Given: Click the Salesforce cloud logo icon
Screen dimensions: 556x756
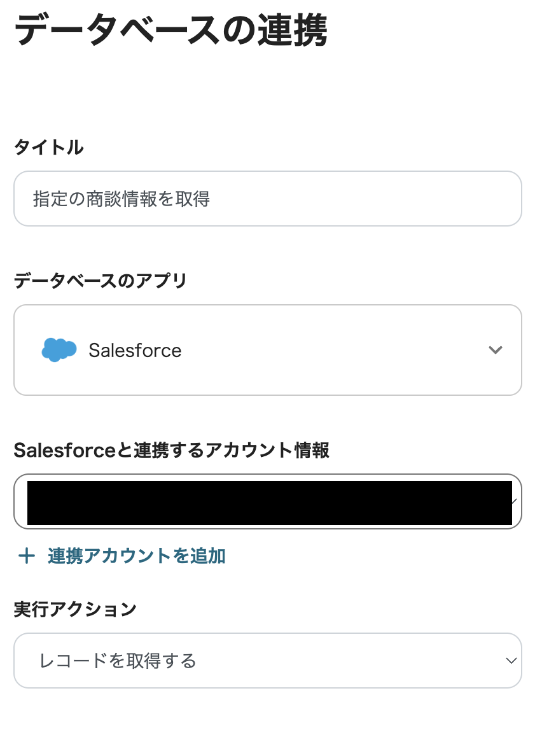Looking at the screenshot, I should click(x=59, y=349).
